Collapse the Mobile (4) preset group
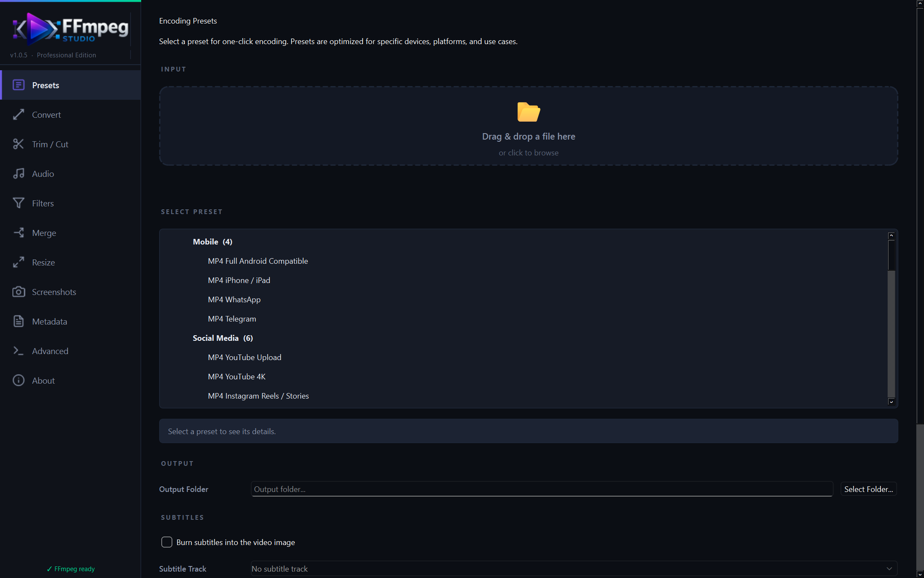 pyautogui.click(x=213, y=241)
